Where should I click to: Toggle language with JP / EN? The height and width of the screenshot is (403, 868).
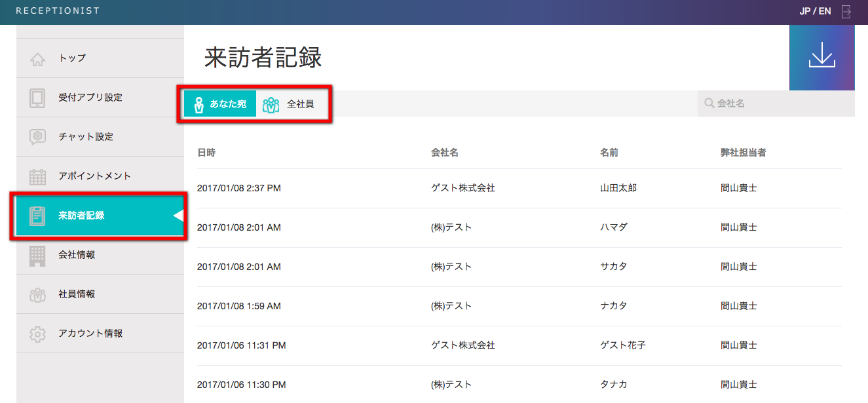[815, 12]
